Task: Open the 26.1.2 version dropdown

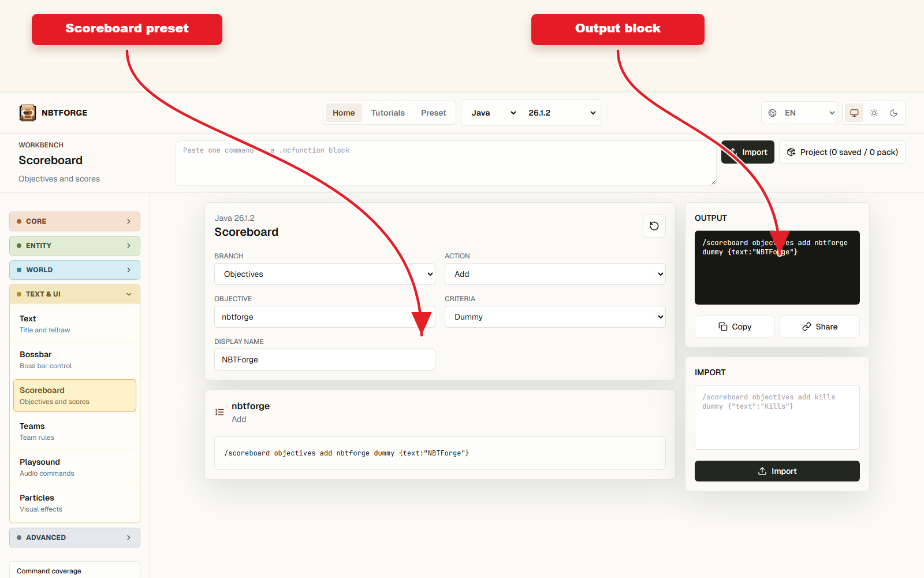Action: point(561,113)
